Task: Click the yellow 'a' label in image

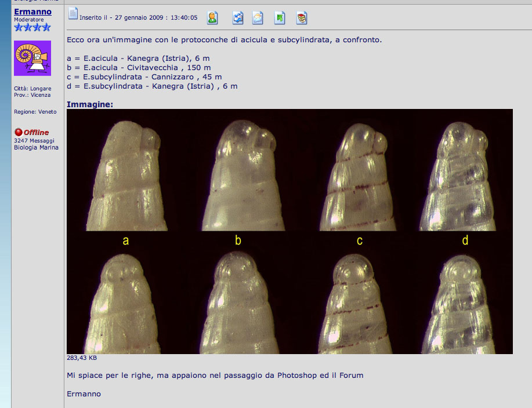Action: coord(125,241)
